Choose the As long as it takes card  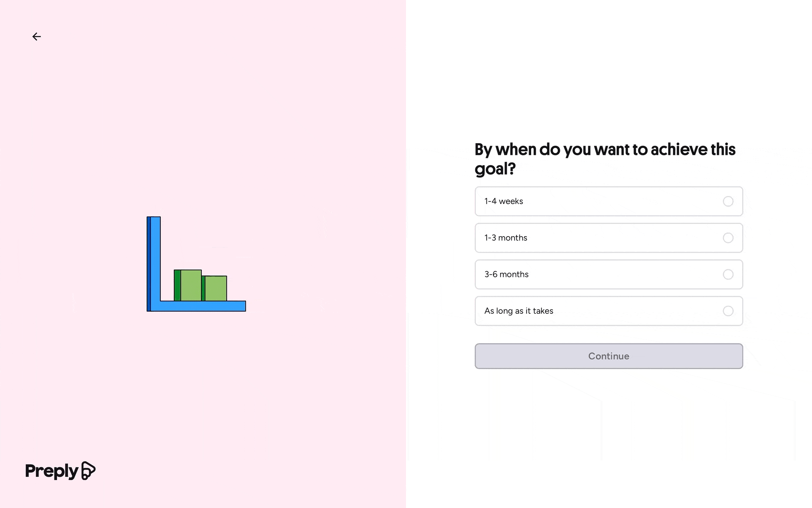click(609, 311)
